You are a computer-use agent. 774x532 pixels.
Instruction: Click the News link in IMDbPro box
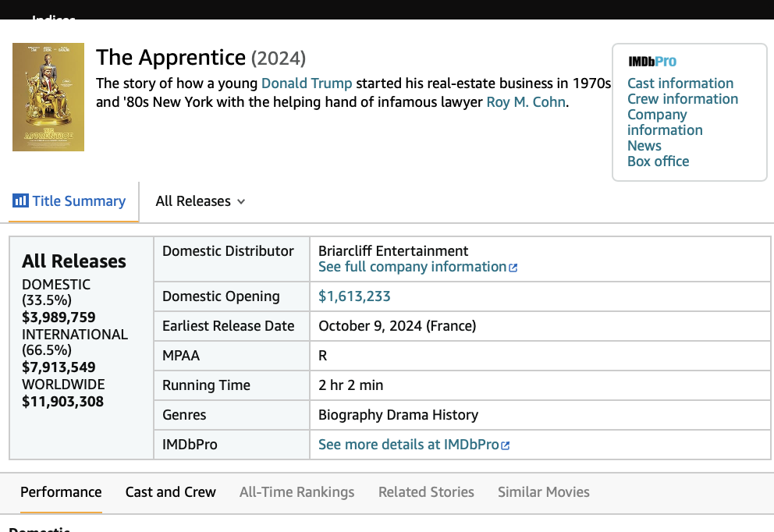[x=644, y=146]
